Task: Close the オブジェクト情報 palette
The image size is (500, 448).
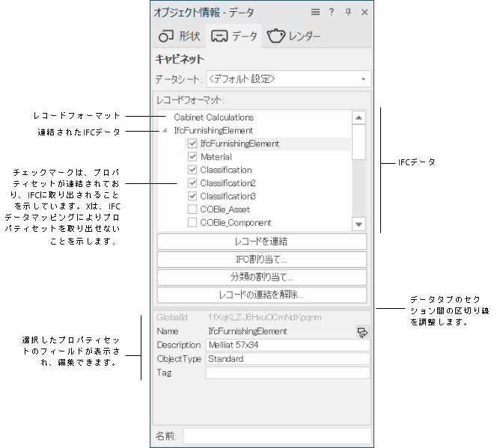Action: pos(365,13)
